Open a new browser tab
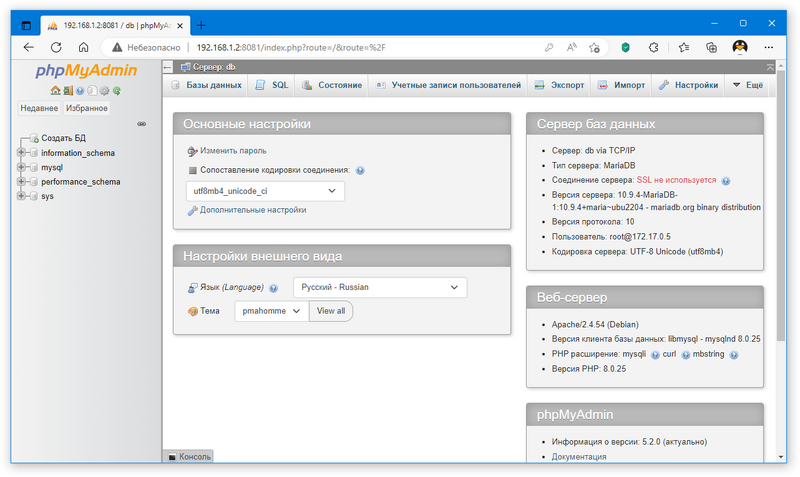800x477 pixels. click(x=201, y=25)
